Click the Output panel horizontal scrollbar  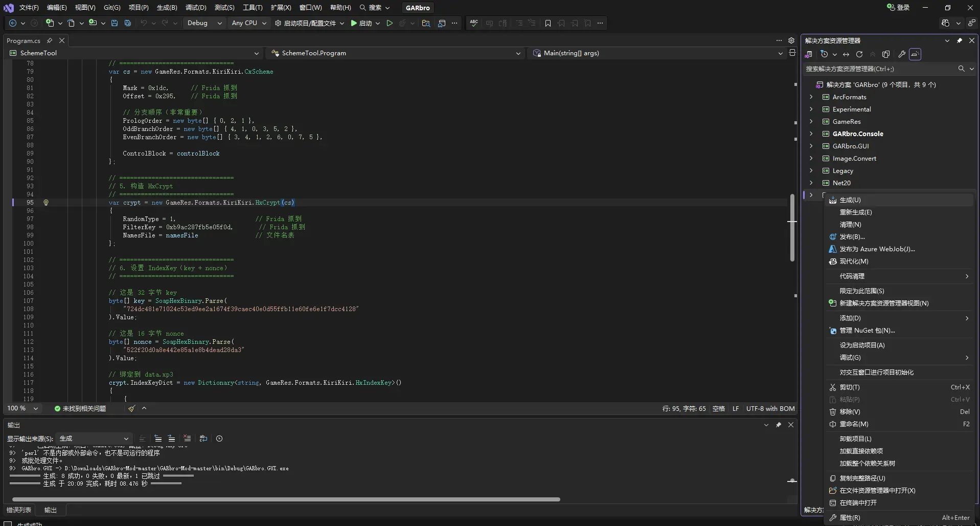tap(286, 499)
